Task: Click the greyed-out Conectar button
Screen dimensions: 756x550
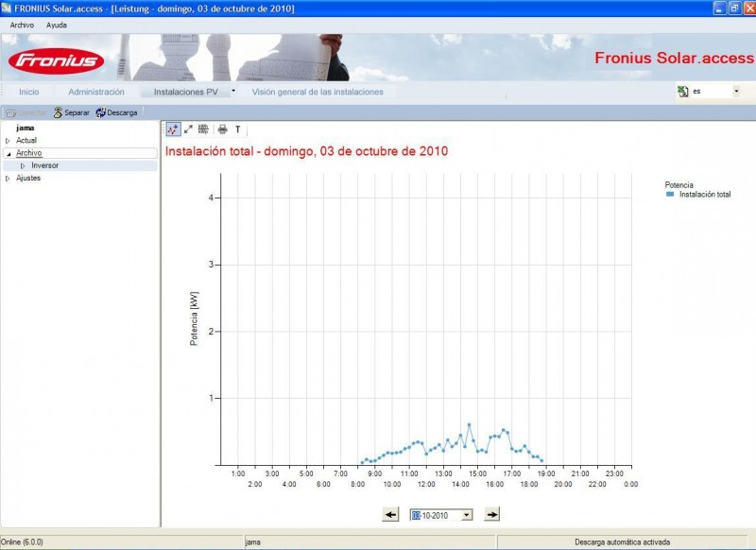Action: click(x=26, y=112)
